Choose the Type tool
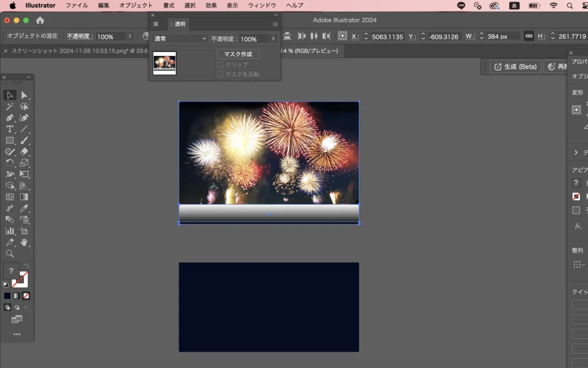The image size is (588, 368). (x=10, y=129)
